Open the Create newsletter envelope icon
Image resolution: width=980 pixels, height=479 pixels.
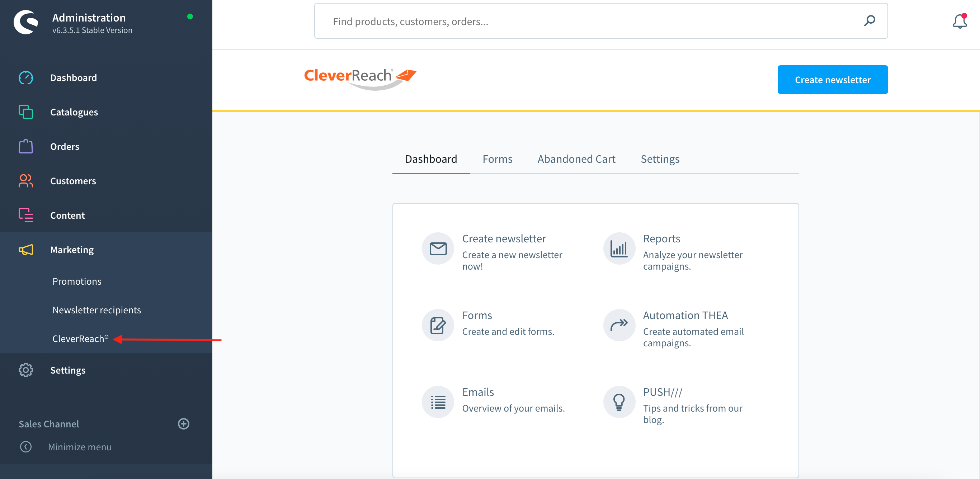(x=438, y=248)
